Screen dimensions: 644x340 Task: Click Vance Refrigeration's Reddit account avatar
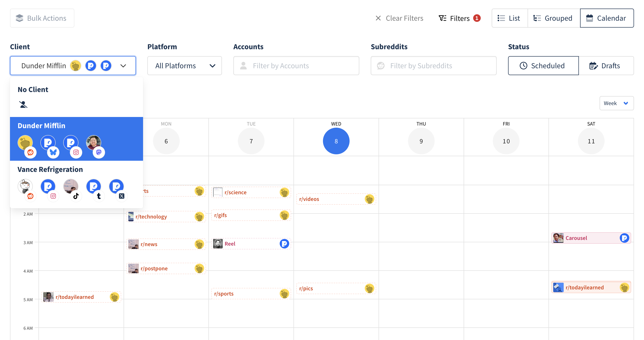pyautogui.click(x=25, y=187)
